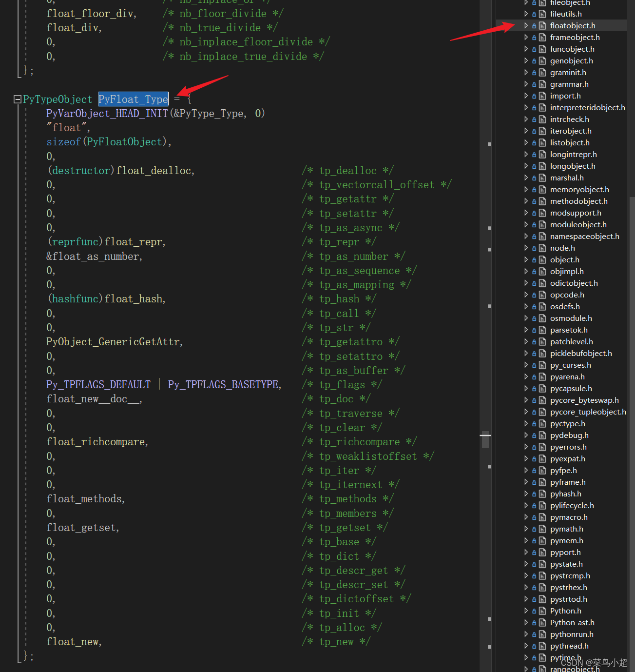Image resolution: width=635 pixels, height=672 pixels.
Task: Click the intrcheck.h header file icon
Action: (x=542, y=119)
